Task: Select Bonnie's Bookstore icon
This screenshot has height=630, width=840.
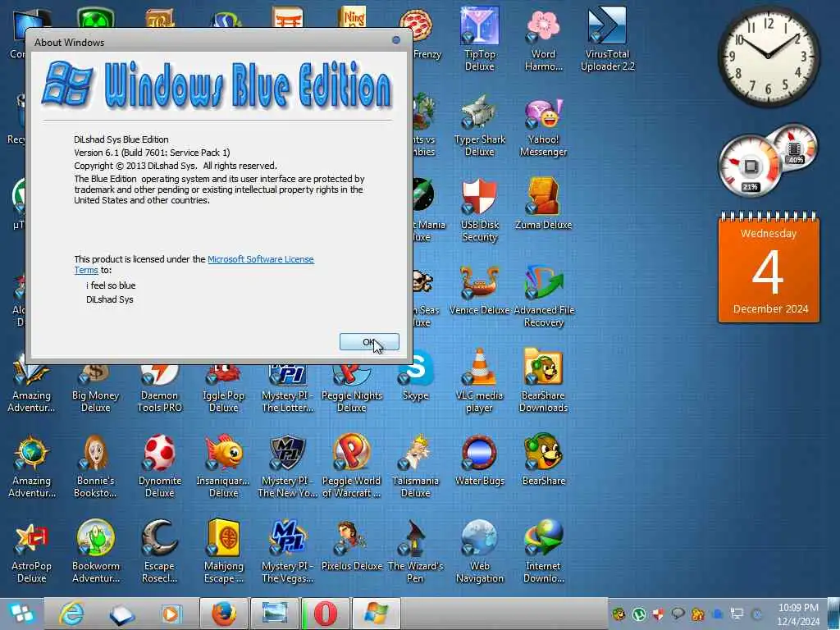Action: (x=95, y=466)
